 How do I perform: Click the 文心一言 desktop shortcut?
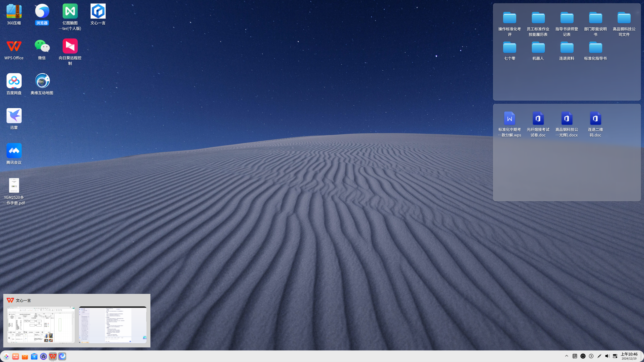pyautogui.click(x=98, y=15)
